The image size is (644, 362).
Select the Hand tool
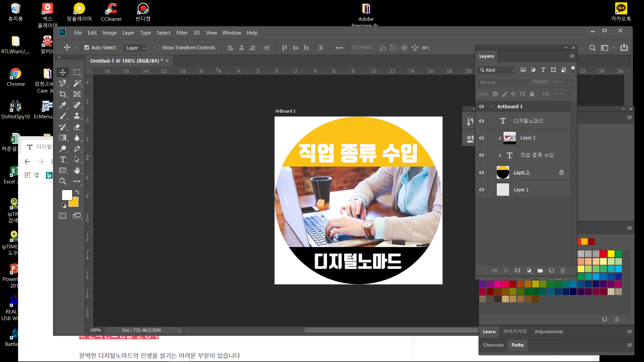77,171
